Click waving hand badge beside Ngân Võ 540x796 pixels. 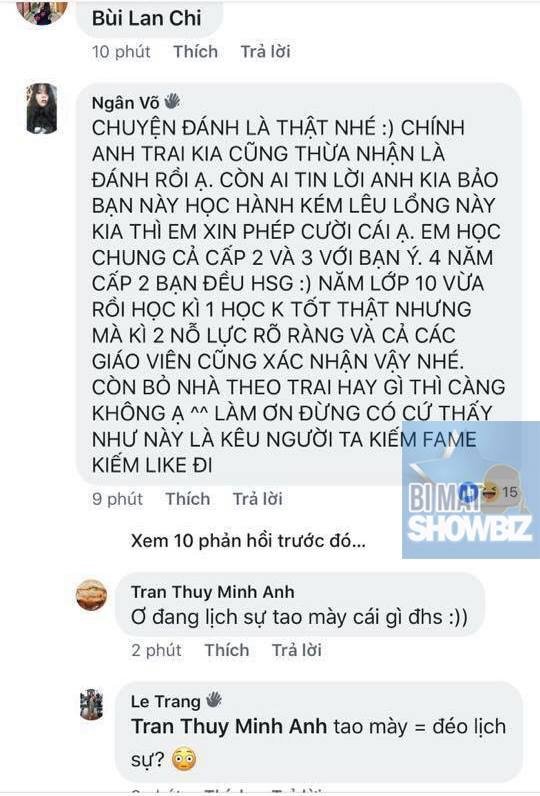(172, 101)
